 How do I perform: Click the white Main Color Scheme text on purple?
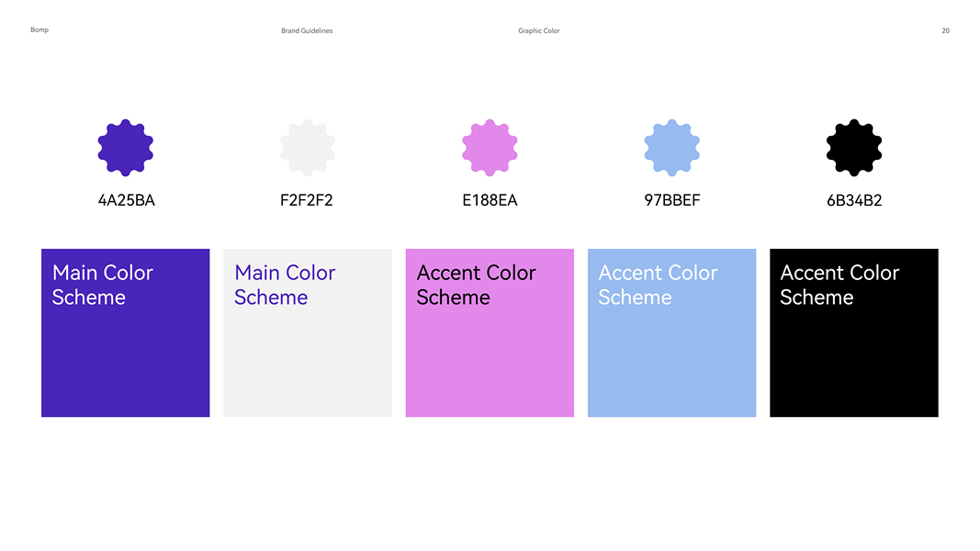point(102,285)
